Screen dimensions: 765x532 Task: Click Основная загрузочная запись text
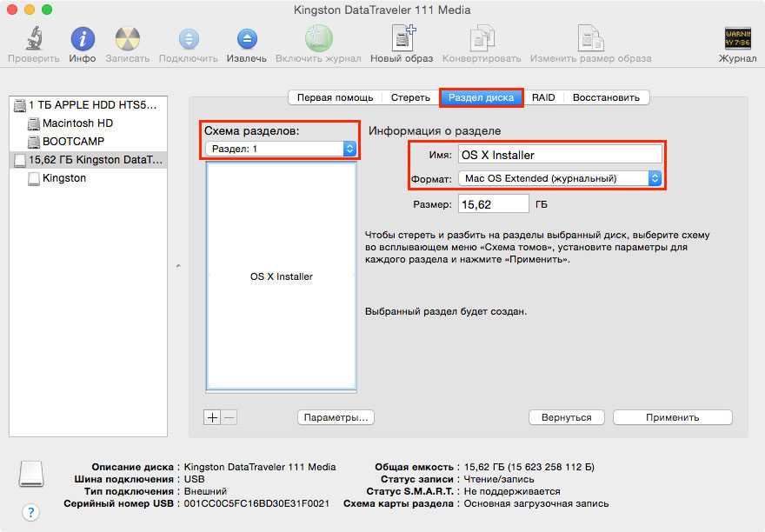(x=536, y=503)
